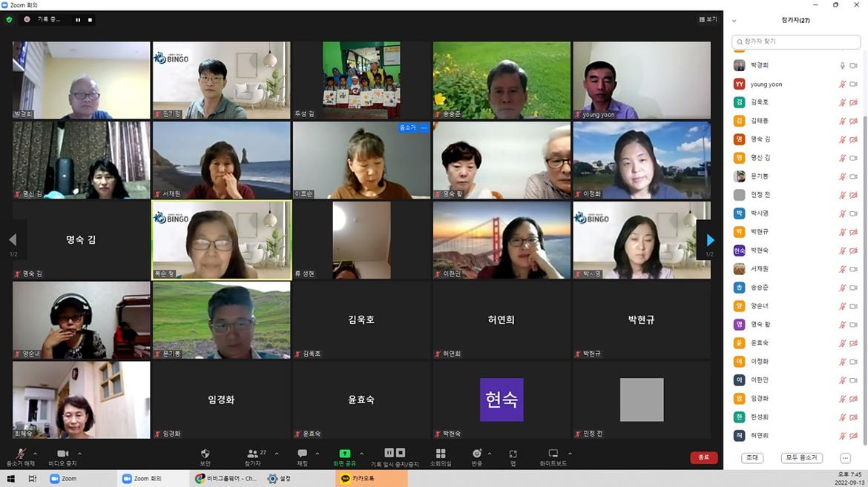Viewport: 868px width, 487px height.
Task: Open the Chat (채팅) panel icon
Action: pyautogui.click(x=302, y=454)
